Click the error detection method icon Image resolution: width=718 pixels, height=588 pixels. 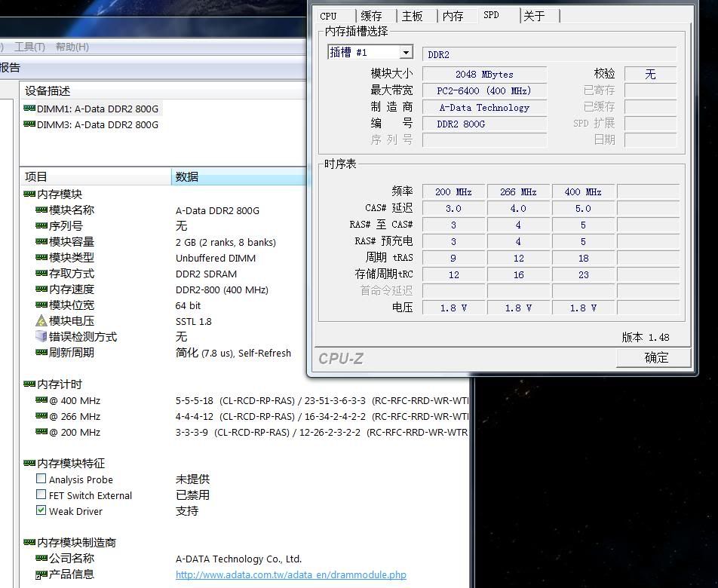tap(41, 337)
